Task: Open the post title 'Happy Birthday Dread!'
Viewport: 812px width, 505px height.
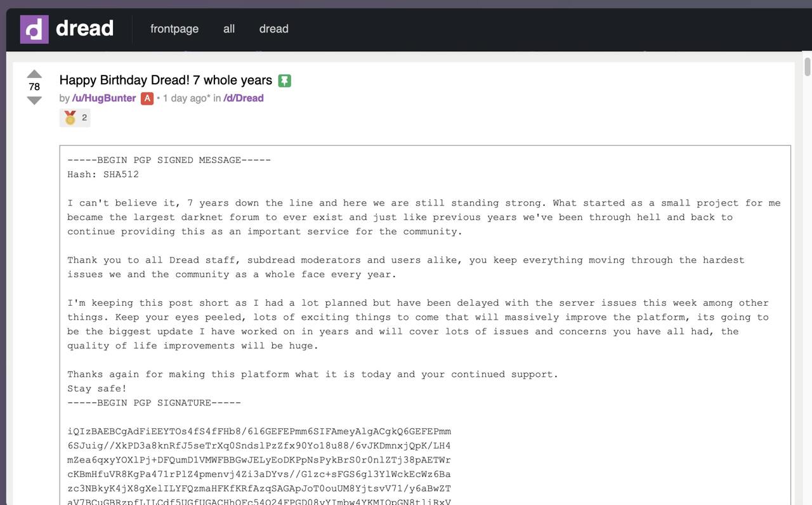Action: (x=166, y=81)
